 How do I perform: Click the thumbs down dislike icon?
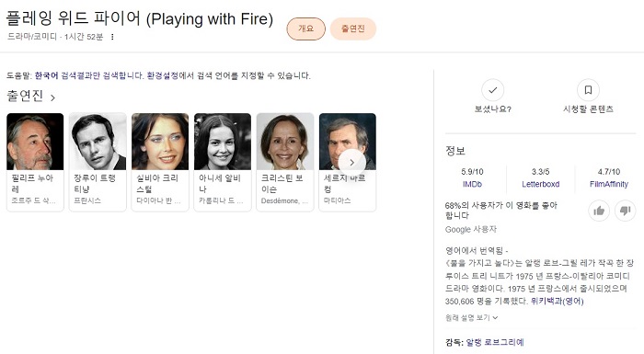tap(625, 211)
